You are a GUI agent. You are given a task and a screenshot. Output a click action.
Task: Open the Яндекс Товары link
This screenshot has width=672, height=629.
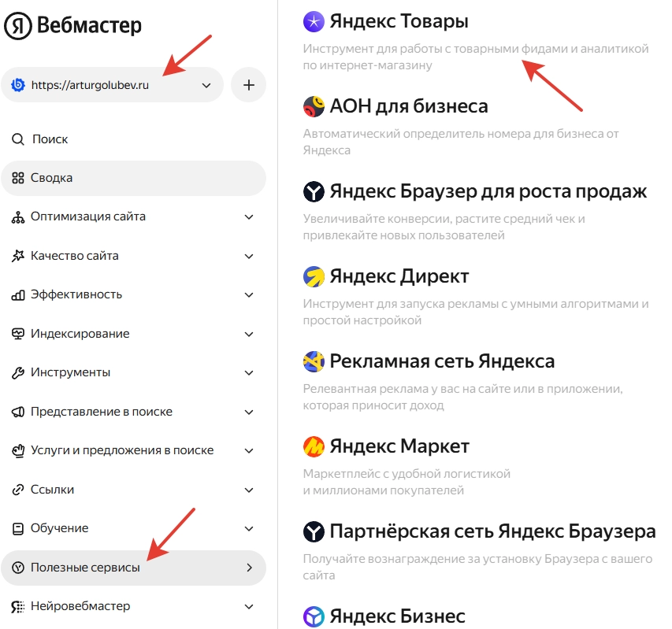399,21
